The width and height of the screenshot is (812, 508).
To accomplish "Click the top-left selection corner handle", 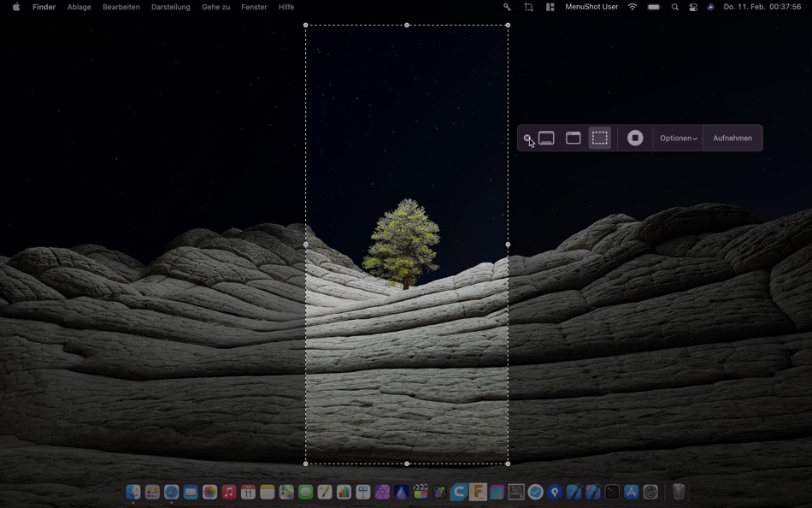I will (305, 25).
